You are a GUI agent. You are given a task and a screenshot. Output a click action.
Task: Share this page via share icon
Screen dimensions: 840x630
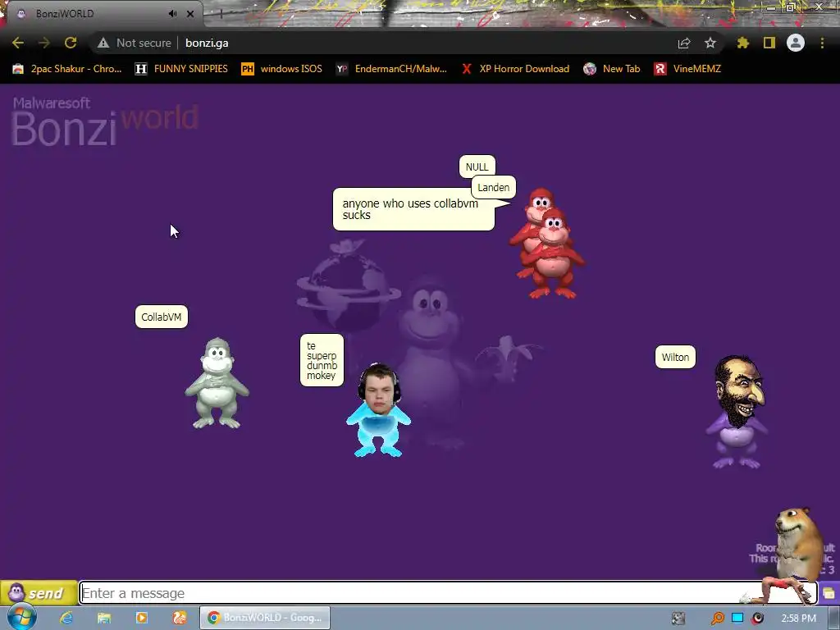(x=684, y=43)
